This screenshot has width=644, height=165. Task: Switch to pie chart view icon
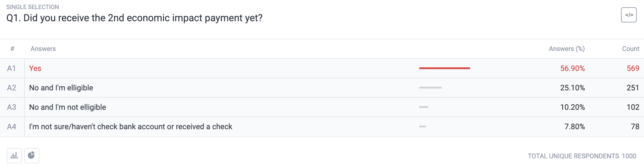(x=32, y=156)
